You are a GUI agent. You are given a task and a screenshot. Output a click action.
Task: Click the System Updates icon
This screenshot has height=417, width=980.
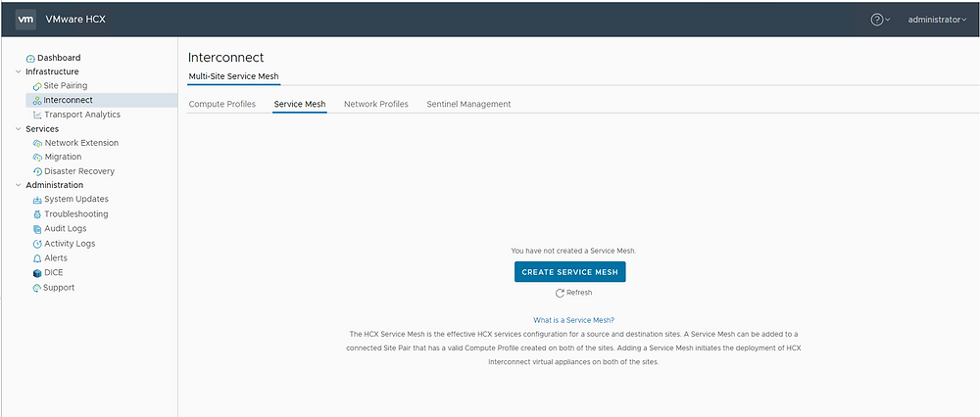(x=37, y=200)
